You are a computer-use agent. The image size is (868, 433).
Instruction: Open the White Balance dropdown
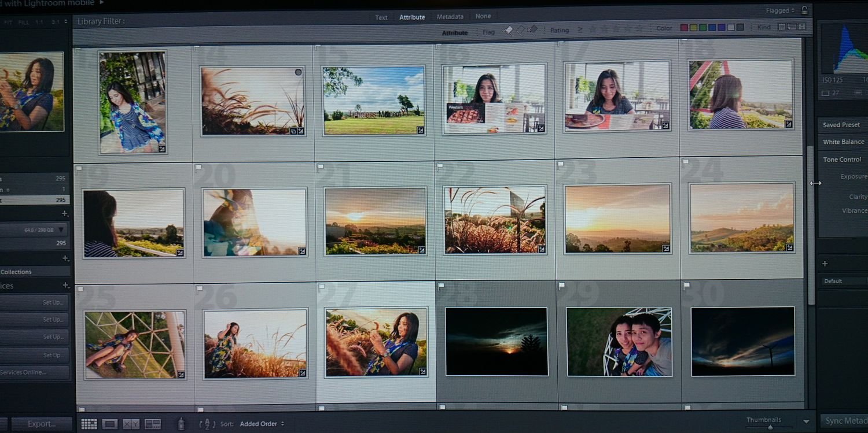(844, 142)
